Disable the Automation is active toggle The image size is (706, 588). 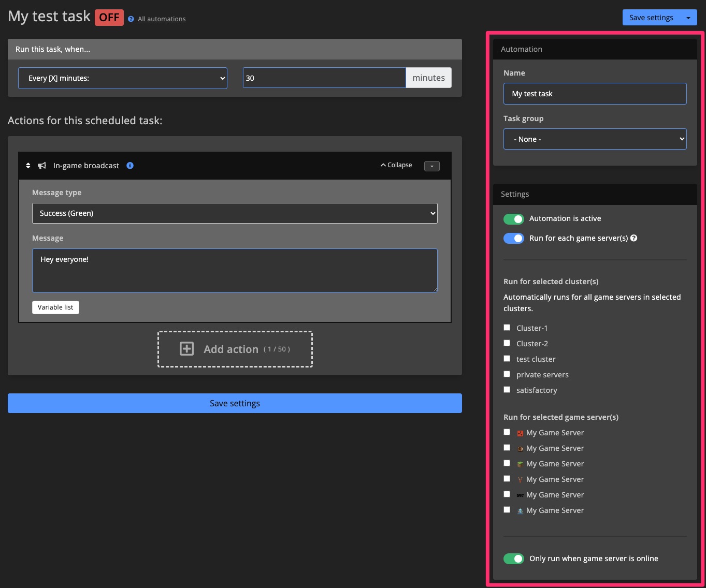point(513,218)
